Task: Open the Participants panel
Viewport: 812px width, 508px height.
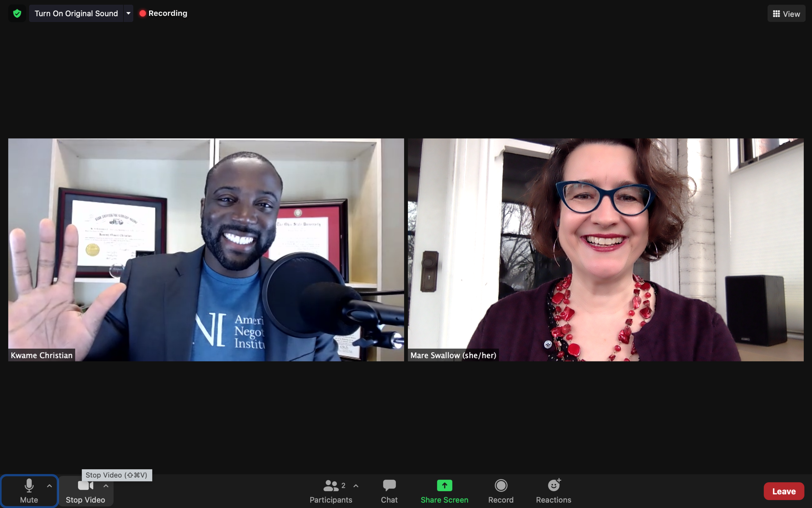Action: pyautogui.click(x=331, y=491)
